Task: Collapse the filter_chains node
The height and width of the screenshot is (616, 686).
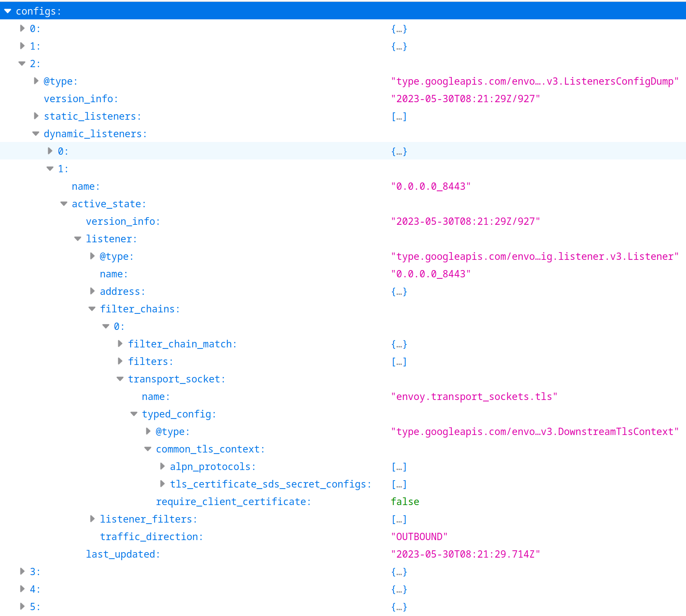Action: (x=92, y=308)
